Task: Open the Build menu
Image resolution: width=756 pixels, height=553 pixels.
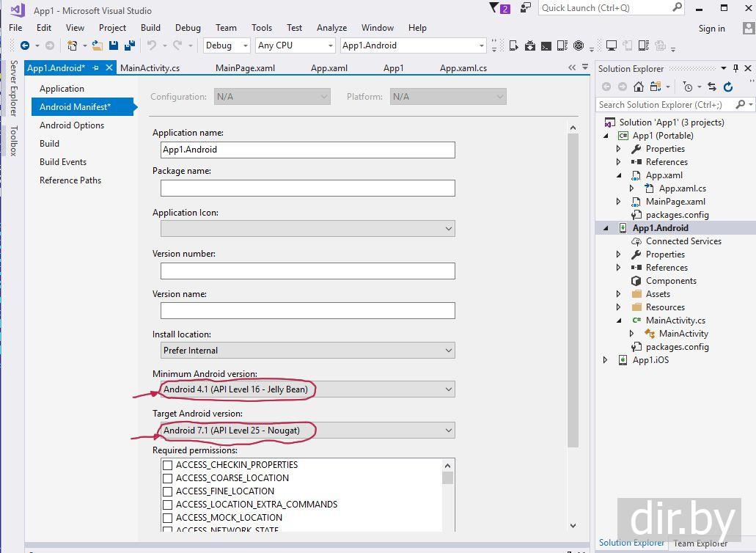Action: click(150, 28)
